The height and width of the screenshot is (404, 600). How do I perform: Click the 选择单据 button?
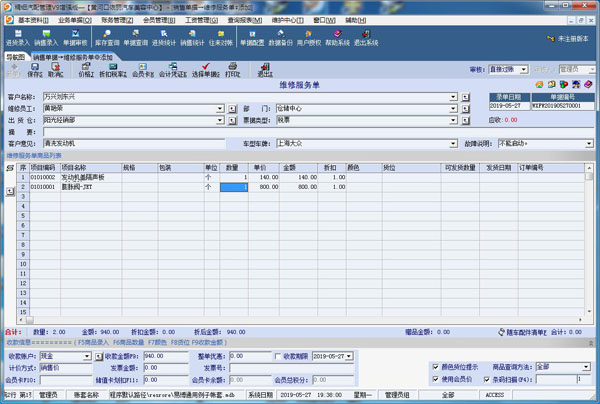pyautogui.click(x=206, y=71)
